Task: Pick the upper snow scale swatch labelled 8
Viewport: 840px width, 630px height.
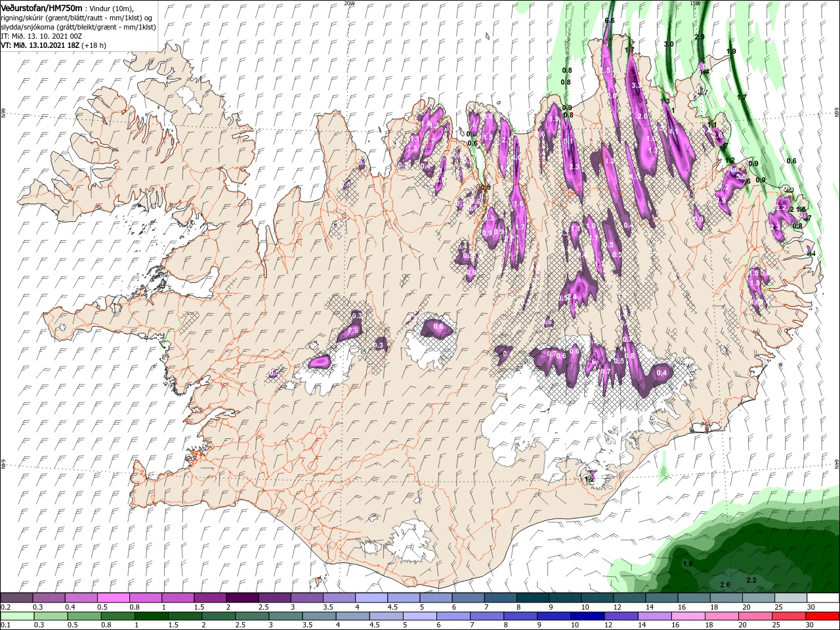Action: pos(532,598)
